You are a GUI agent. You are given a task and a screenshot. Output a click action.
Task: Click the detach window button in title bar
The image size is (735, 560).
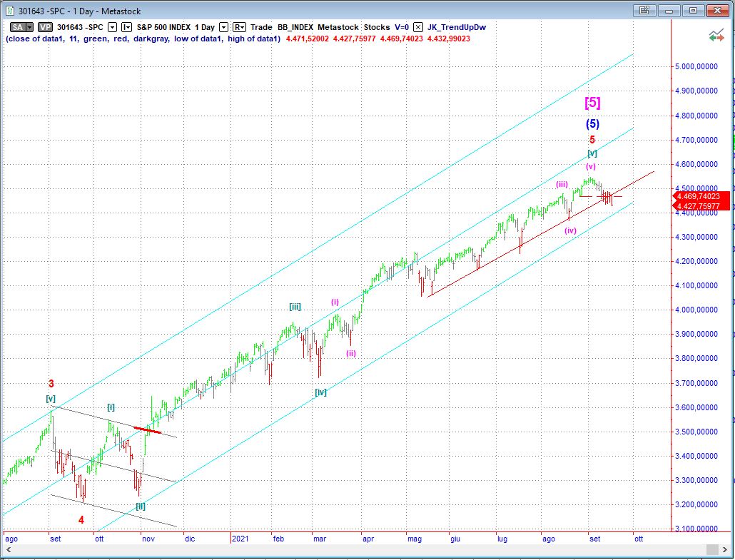(644, 10)
